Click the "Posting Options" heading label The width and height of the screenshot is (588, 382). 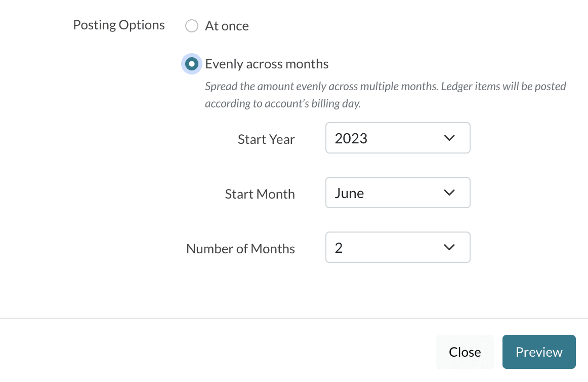tap(119, 25)
